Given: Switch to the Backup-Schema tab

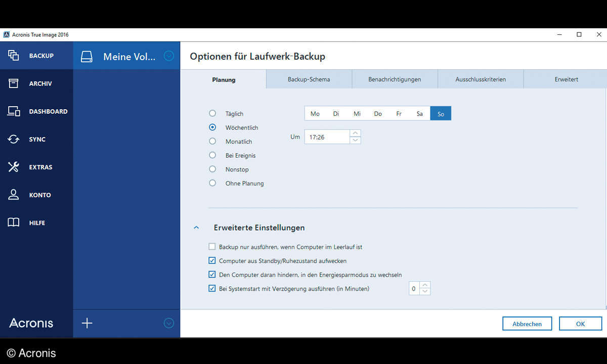Looking at the screenshot, I should (309, 79).
